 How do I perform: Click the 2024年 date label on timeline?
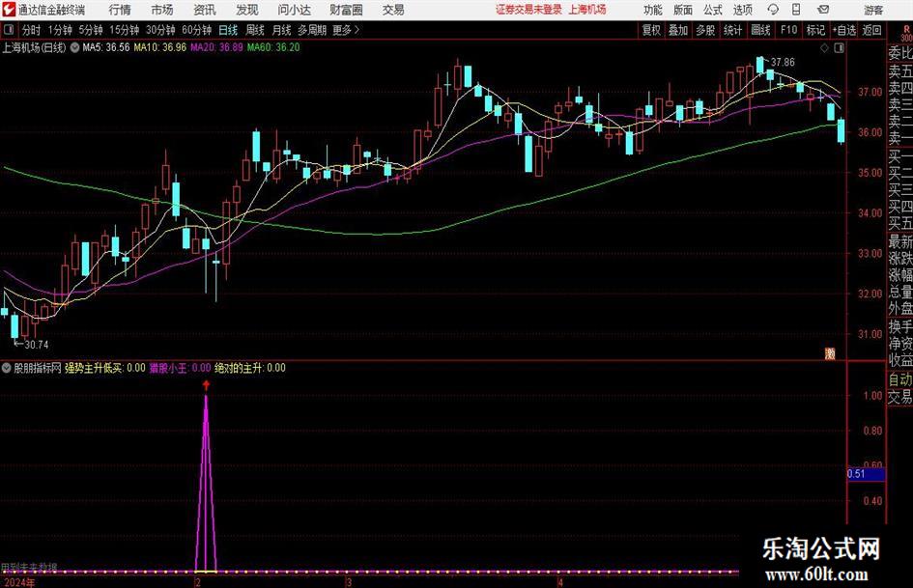click(x=18, y=583)
